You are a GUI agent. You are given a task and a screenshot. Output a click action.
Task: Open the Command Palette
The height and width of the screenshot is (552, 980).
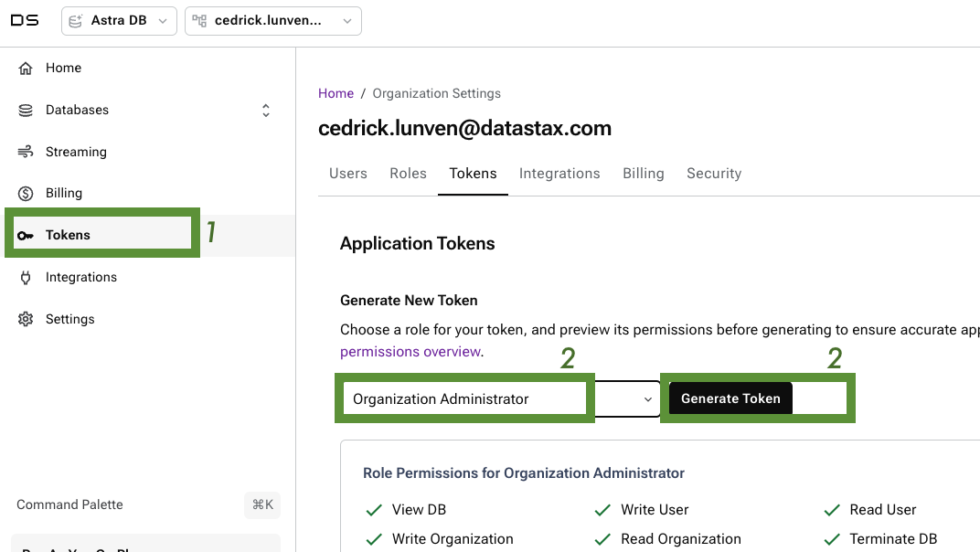coord(69,505)
